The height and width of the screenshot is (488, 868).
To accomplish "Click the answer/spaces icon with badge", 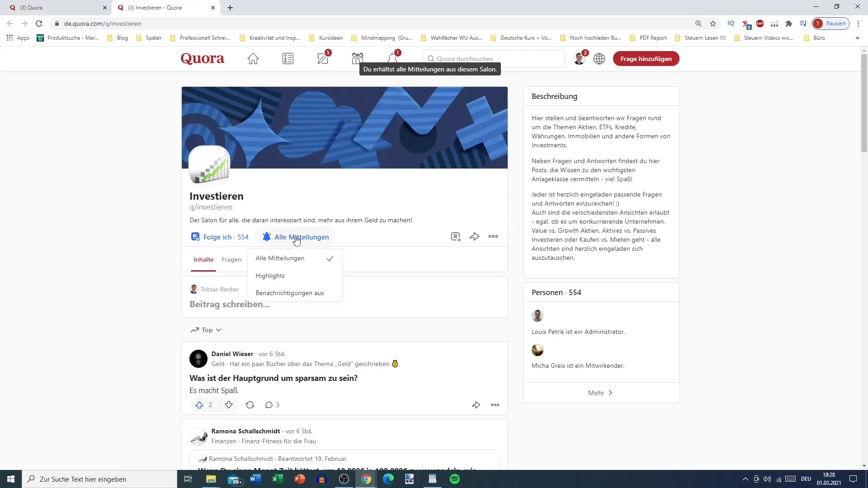I will tap(322, 58).
